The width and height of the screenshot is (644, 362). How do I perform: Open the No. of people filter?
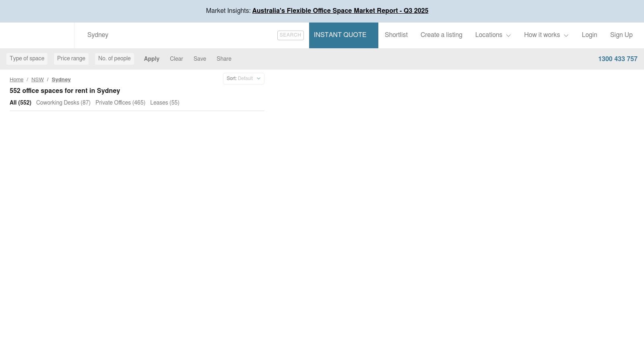point(114,59)
